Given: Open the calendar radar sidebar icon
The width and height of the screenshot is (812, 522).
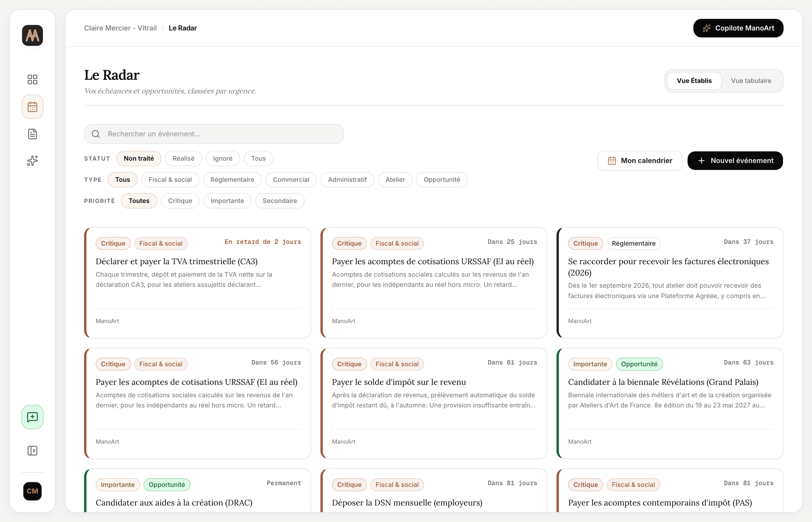Looking at the screenshot, I should (x=32, y=107).
